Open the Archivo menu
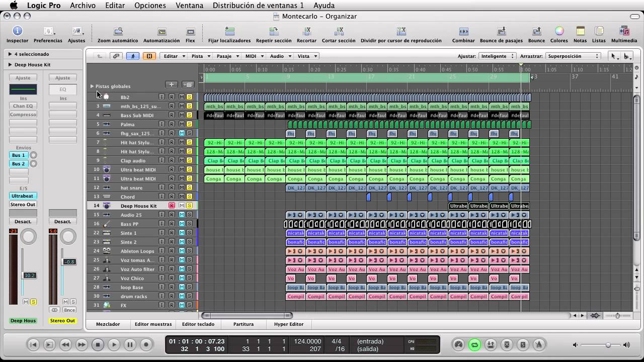 pyautogui.click(x=83, y=6)
